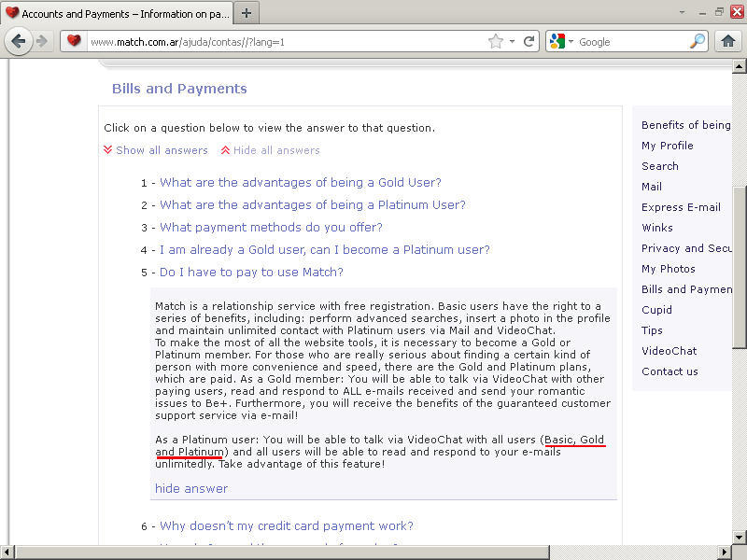Go back with the browser back arrow

point(18,41)
